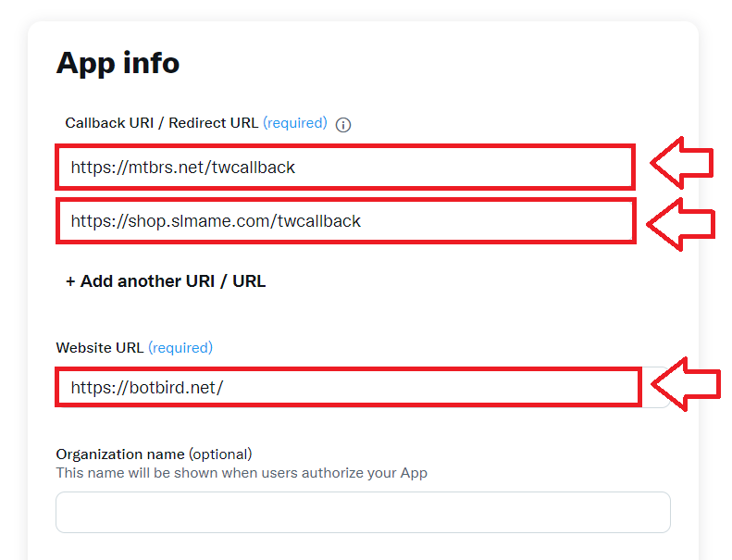Viewport: 732px width, 560px height.
Task: Click the blue (required) text beside Website URL
Action: (x=180, y=348)
